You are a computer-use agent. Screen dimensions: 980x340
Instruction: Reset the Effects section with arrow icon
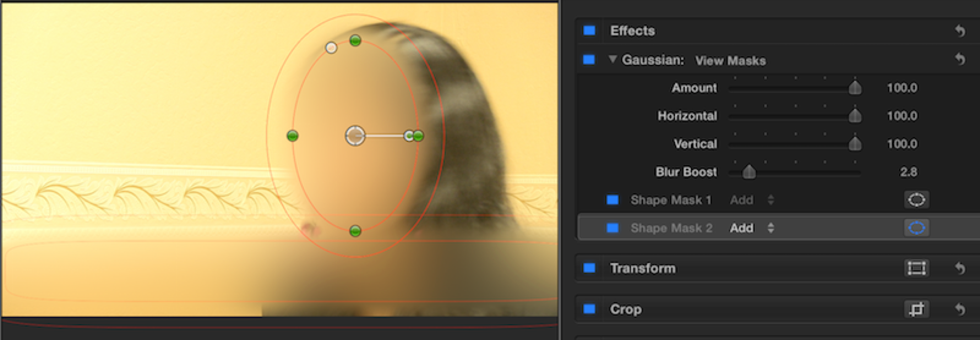click(x=960, y=30)
